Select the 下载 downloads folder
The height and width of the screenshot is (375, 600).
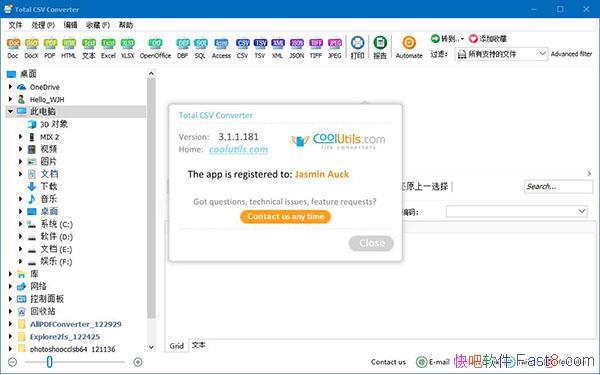[x=43, y=186]
